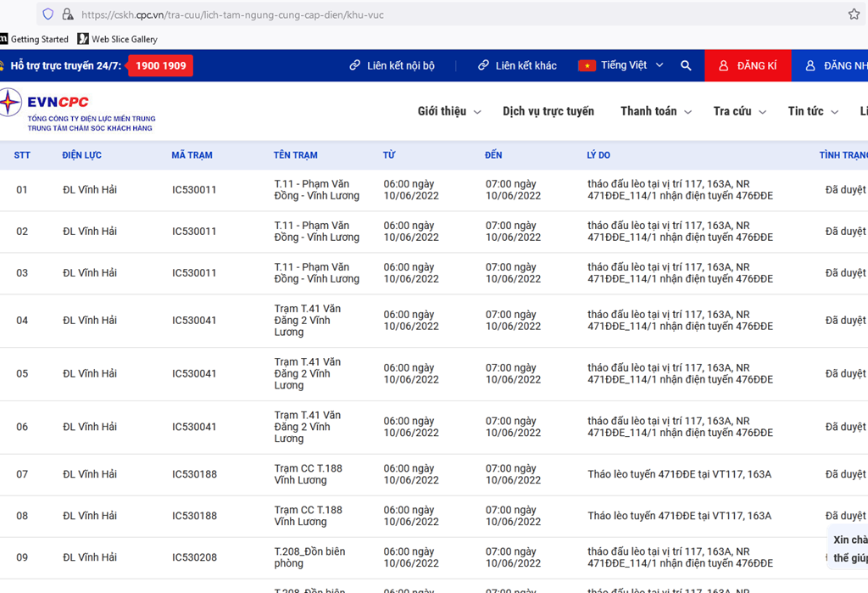The height and width of the screenshot is (593, 868).
Task: Click the padlock site security icon
Action: tap(68, 14)
